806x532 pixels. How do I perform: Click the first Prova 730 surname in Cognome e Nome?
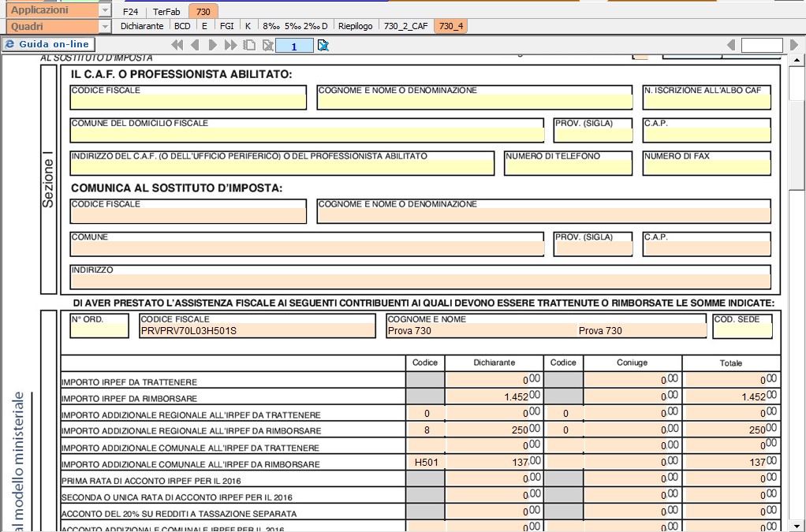pyautogui.click(x=409, y=331)
